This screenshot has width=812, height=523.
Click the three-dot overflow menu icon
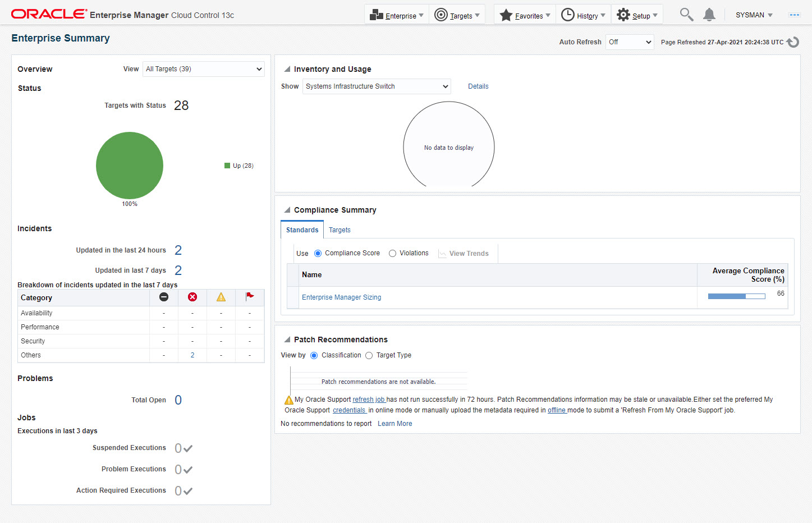click(x=794, y=15)
